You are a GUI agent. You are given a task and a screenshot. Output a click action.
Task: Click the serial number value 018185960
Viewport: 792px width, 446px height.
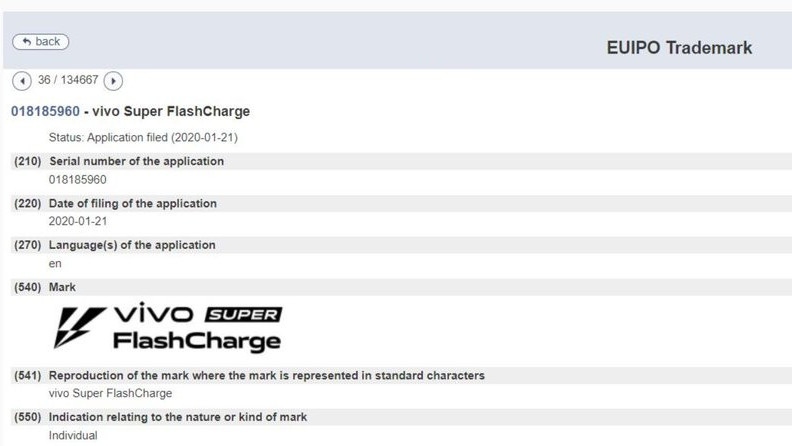(x=77, y=179)
